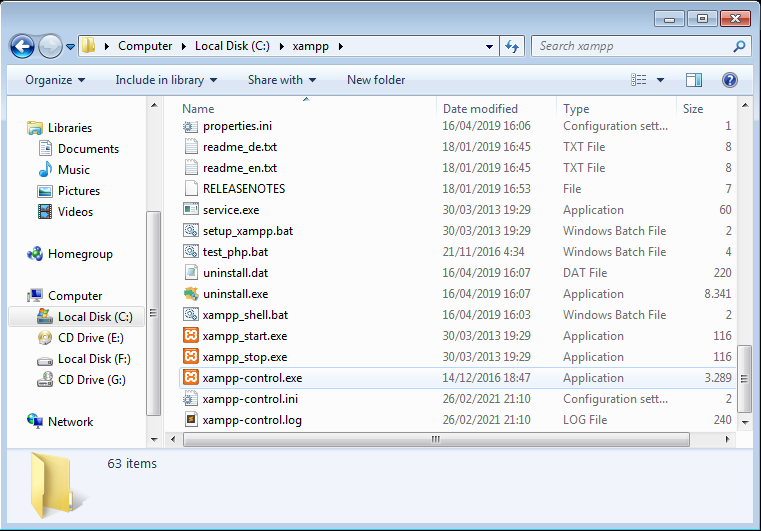Click the New folder button
This screenshot has height=531, width=761.
tap(376, 80)
